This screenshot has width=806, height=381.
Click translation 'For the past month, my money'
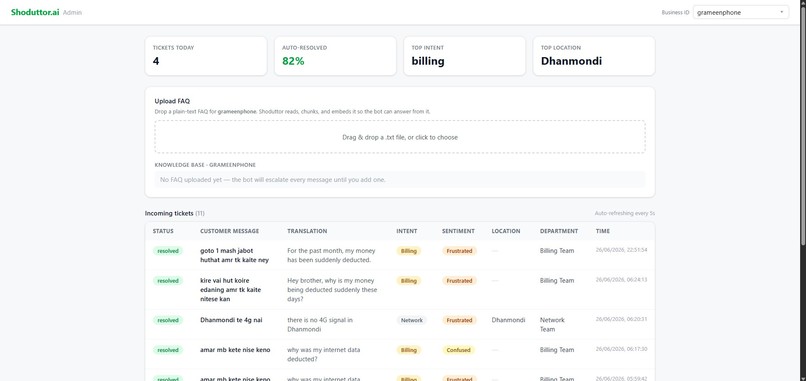point(332,256)
